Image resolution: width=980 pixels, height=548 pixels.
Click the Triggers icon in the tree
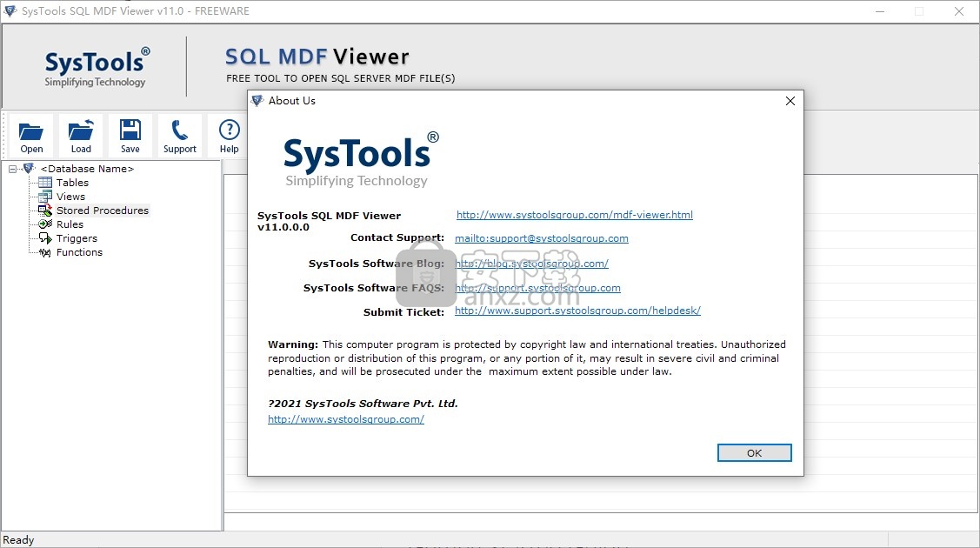[45, 238]
